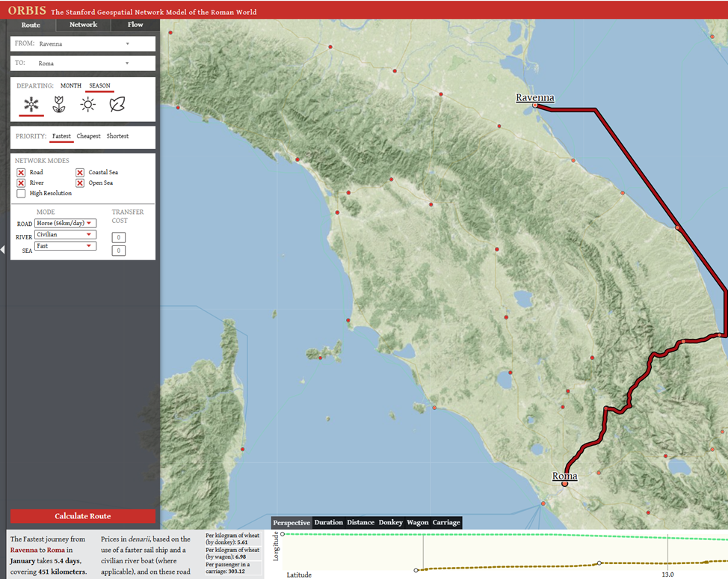
Task: Select the winter snowflake season icon
Action: 31,105
